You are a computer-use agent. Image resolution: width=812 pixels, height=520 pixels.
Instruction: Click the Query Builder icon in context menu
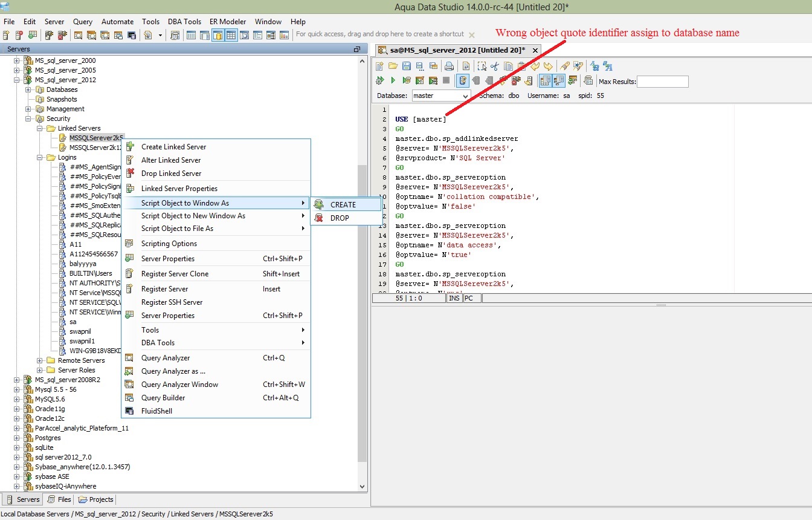click(129, 398)
